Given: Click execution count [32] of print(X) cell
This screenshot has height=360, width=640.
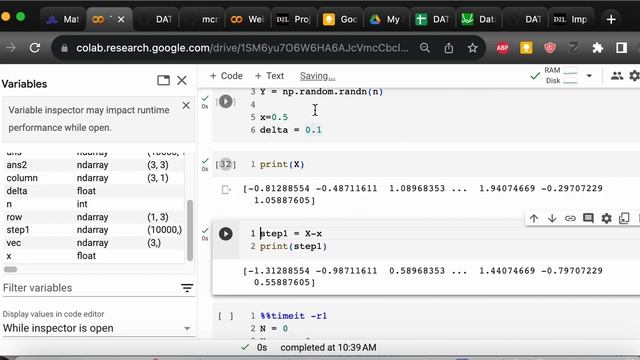Looking at the screenshot, I should 226,164.
